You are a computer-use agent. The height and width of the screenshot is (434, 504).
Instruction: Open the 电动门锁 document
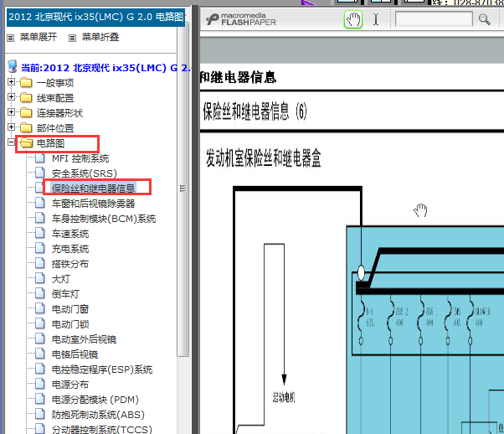tap(70, 324)
